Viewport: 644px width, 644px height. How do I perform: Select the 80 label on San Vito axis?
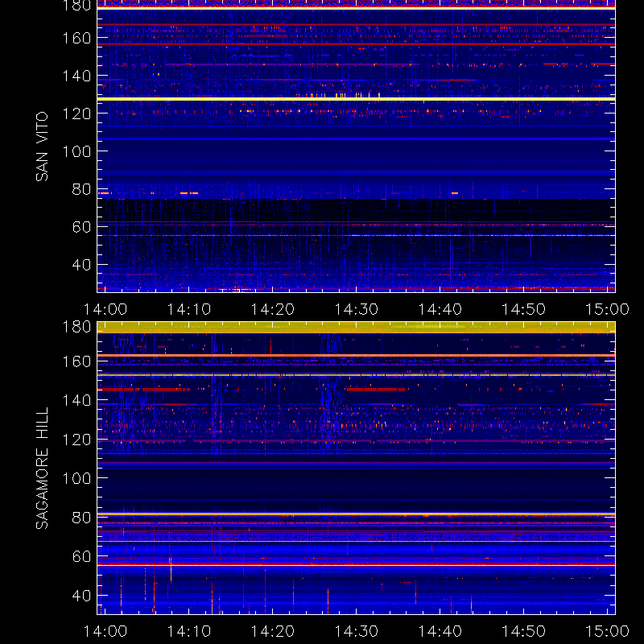click(x=81, y=189)
